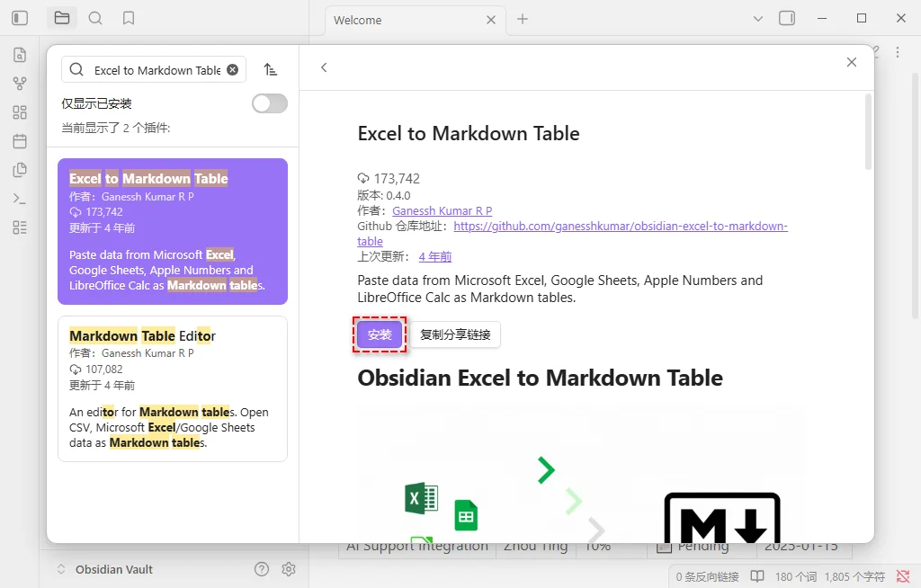Image resolution: width=921 pixels, height=588 pixels.
Task: Click the templates copy icon in left ribbon
Action: 20,169
